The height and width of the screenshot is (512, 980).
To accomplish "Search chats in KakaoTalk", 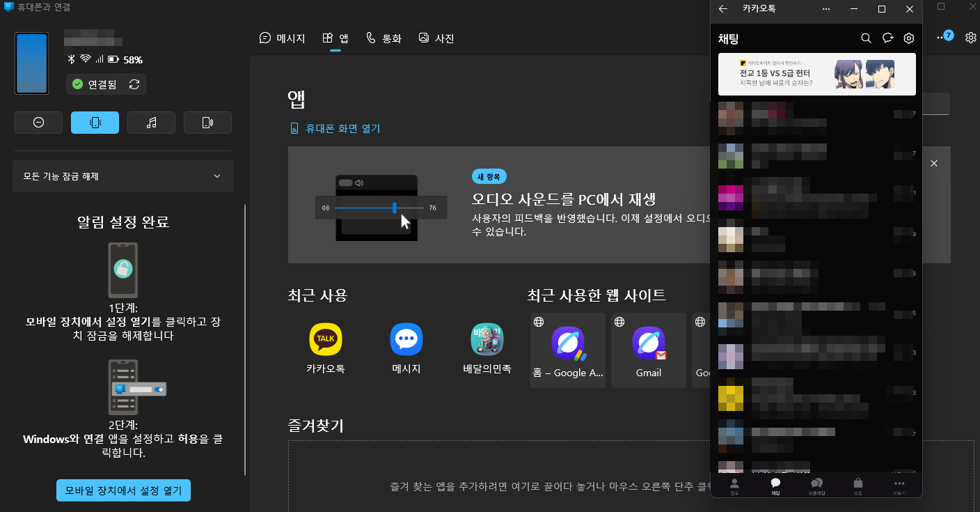I will coord(866,38).
